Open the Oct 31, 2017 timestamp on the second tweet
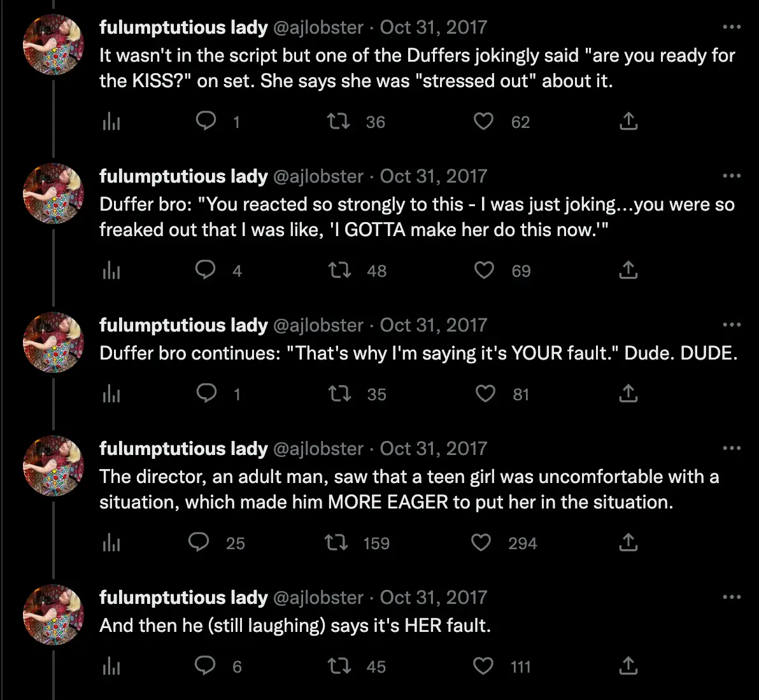 pyautogui.click(x=433, y=176)
